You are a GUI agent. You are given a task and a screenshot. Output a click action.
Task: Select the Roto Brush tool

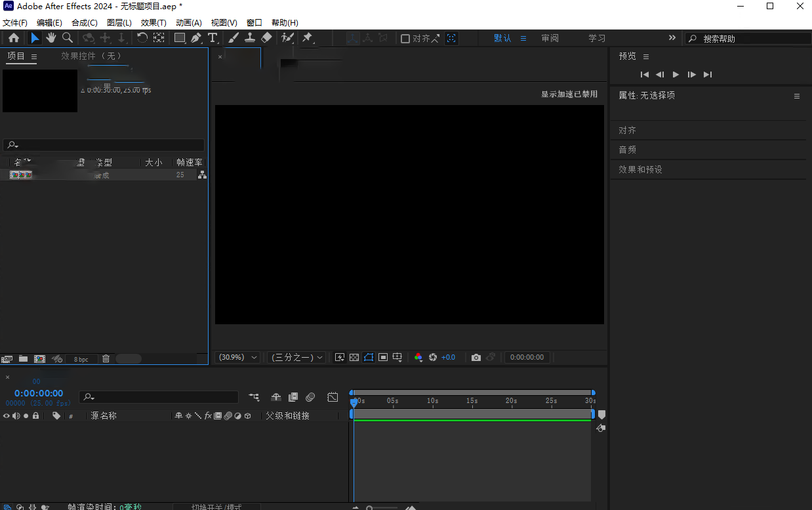287,38
